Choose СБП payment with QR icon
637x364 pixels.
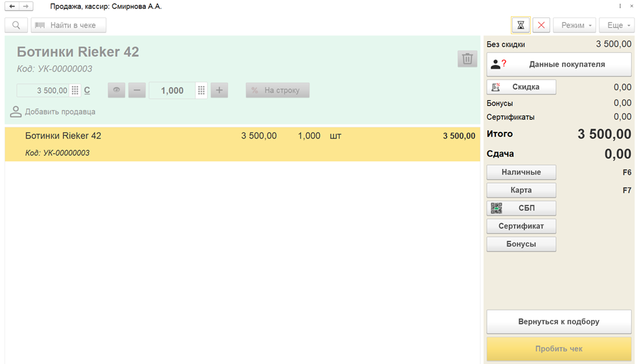(521, 208)
